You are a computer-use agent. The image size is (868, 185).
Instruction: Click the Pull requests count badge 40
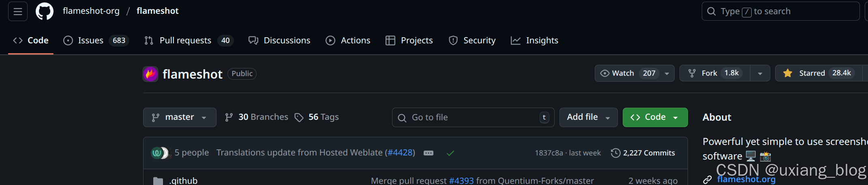click(225, 40)
